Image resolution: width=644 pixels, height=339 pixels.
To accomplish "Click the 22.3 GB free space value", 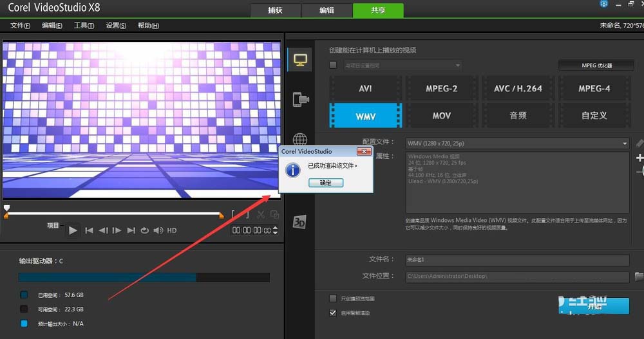I will click(74, 309).
